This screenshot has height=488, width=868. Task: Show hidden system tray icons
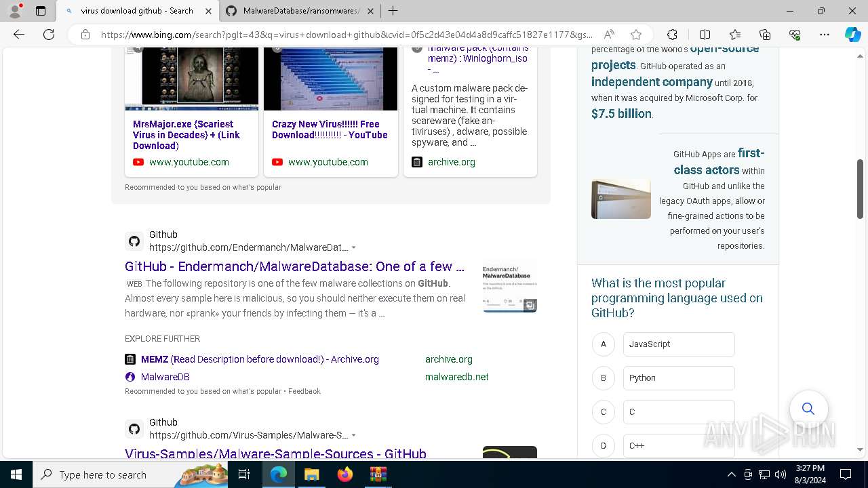[x=731, y=474]
